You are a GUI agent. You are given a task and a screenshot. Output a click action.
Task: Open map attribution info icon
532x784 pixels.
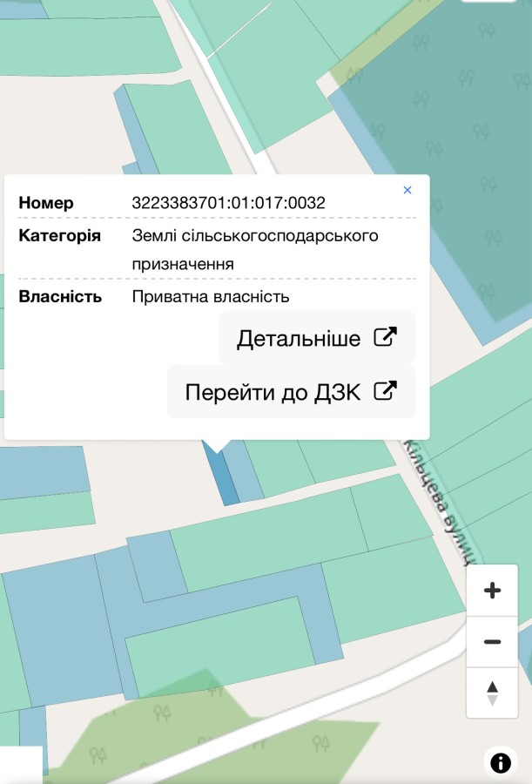[x=501, y=763]
